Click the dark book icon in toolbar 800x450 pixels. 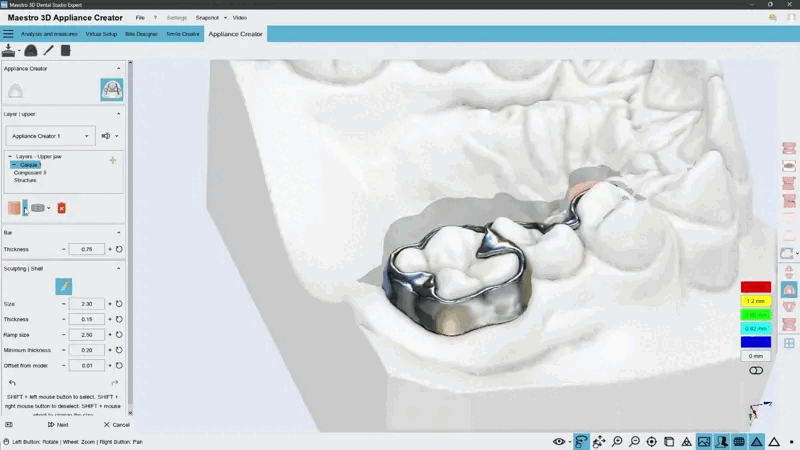pyautogui.click(x=65, y=50)
